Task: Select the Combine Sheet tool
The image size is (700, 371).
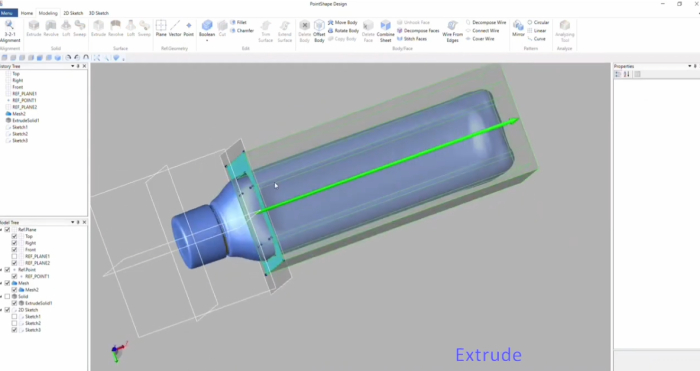Action: 385,25
